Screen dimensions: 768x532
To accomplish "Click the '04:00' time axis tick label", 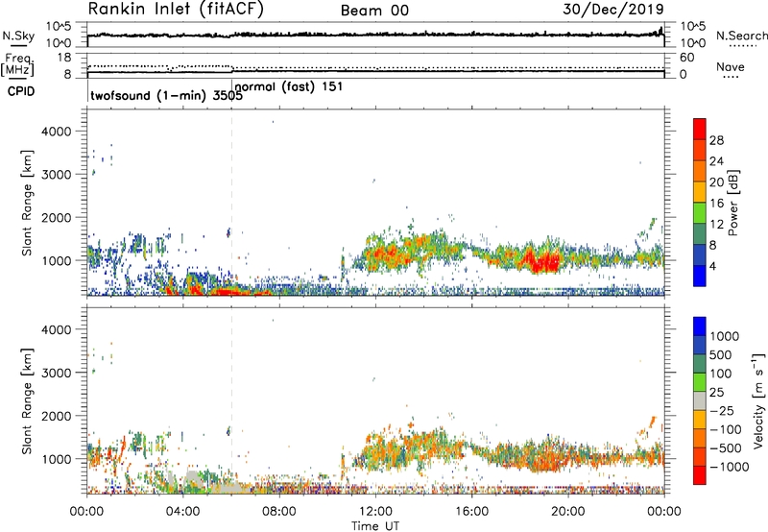I will (x=182, y=512).
